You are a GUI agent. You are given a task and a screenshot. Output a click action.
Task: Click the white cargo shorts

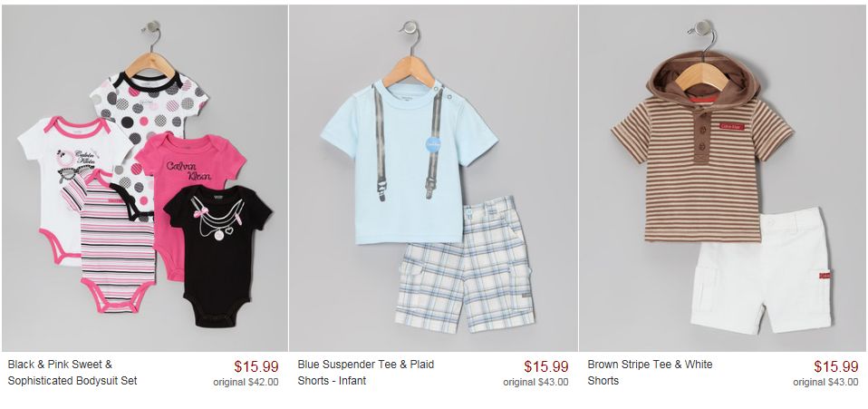tap(761, 271)
